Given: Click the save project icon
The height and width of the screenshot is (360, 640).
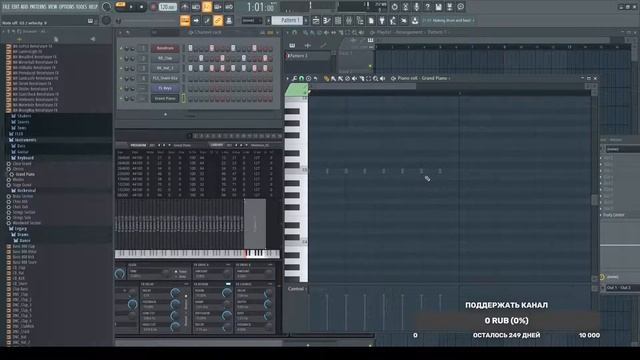Looking at the screenshot, I should pyautogui.click(x=438, y=7).
